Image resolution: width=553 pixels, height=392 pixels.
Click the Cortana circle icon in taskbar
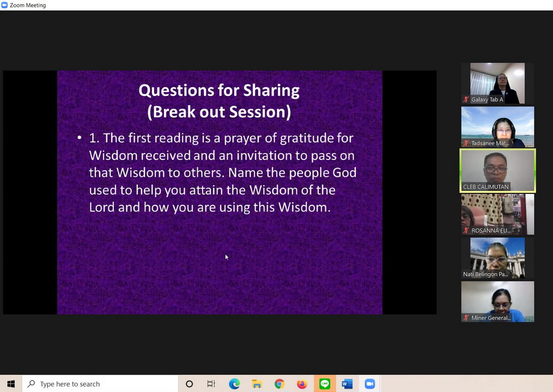click(x=189, y=384)
